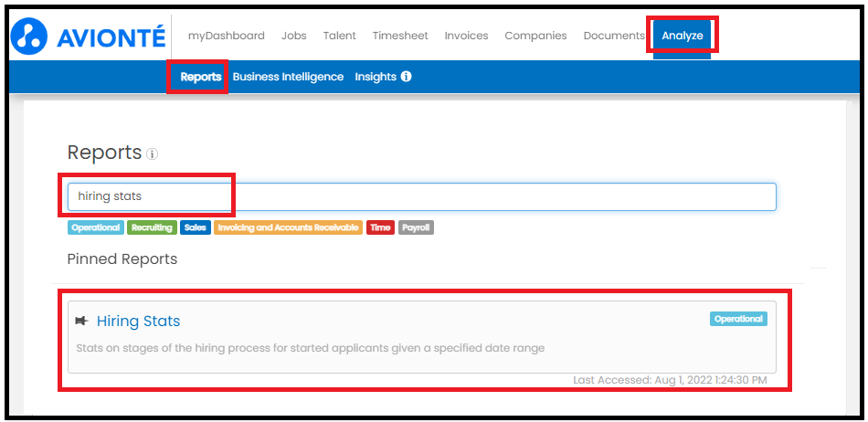Screen dimensions: 868x422
Task: Enable the Invoicing and Accounts Receivable filter
Action: click(288, 227)
